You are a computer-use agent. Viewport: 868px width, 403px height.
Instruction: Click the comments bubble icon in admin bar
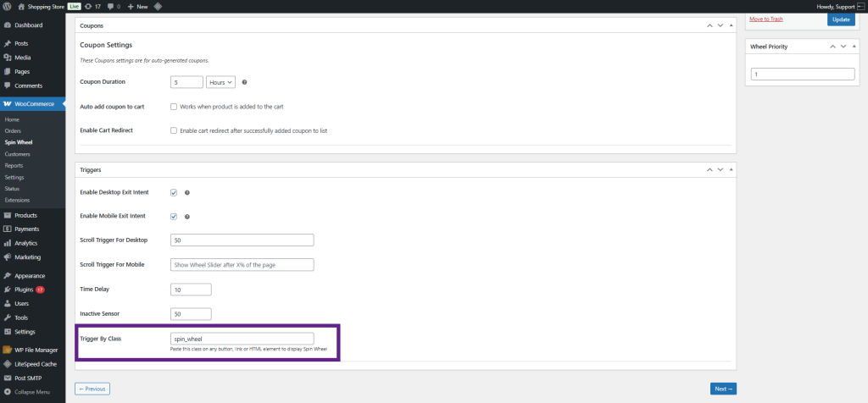coord(111,6)
